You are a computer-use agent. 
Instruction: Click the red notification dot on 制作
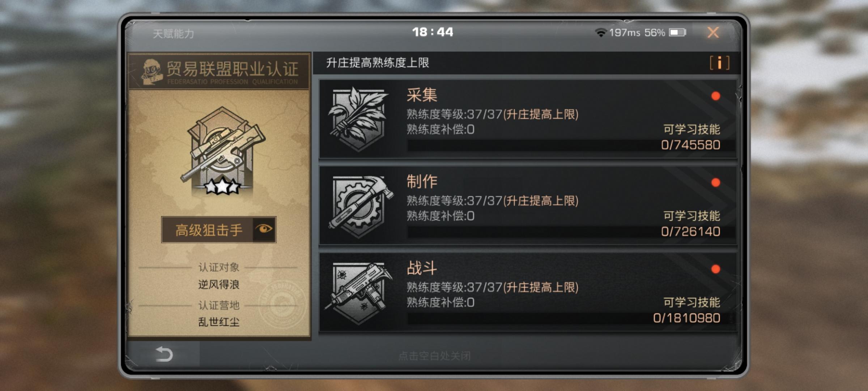pyautogui.click(x=715, y=182)
